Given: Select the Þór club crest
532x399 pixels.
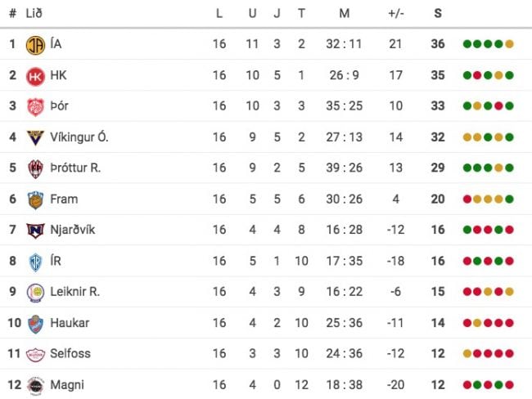Looking at the screenshot, I should click(x=35, y=106).
